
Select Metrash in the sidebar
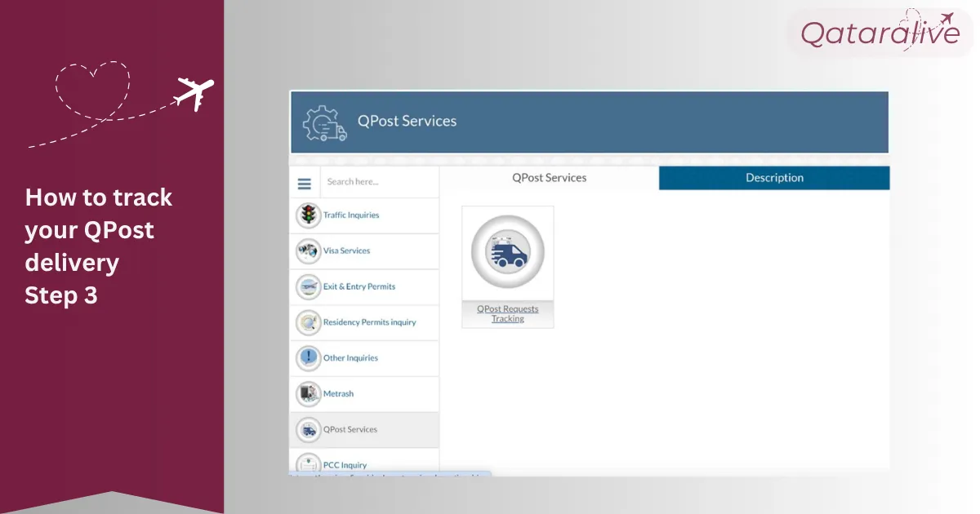(364, 394)
